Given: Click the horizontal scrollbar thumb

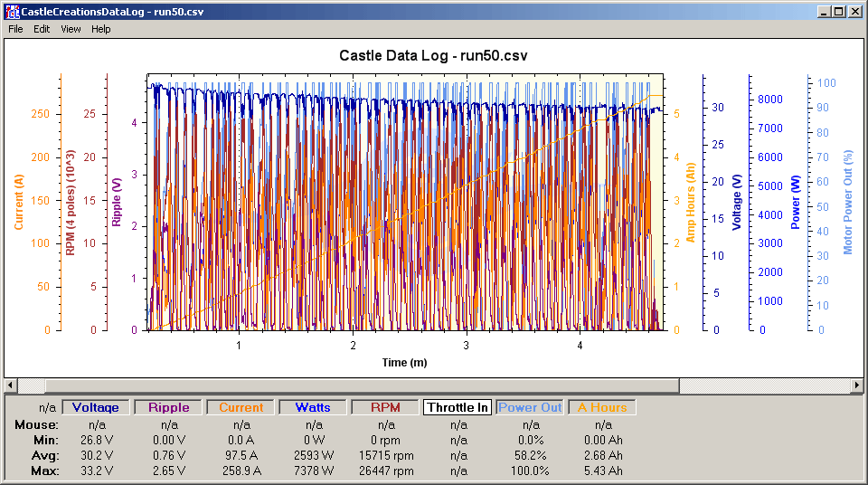Looking at the screenshot, I should tap(363, 385).
